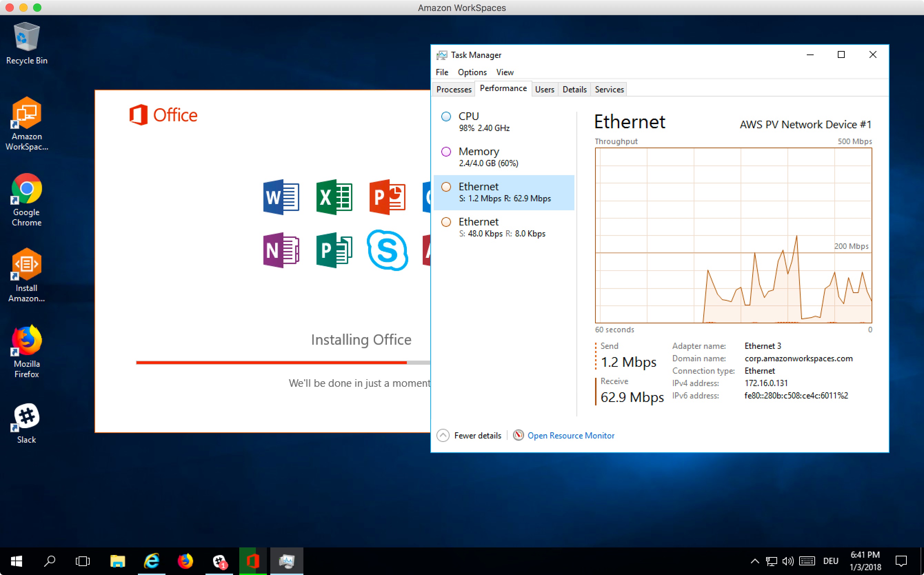
Task: Click the Resource Monitor icon
Action: click(x=518, y=435)
